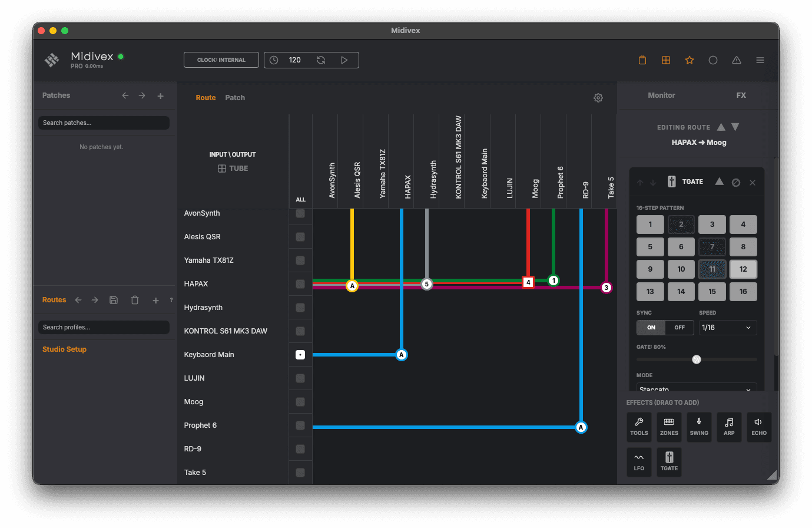The image size is (812, 528).
Task: Switch to the Patch tab
Action: click(x=235, y=97)
